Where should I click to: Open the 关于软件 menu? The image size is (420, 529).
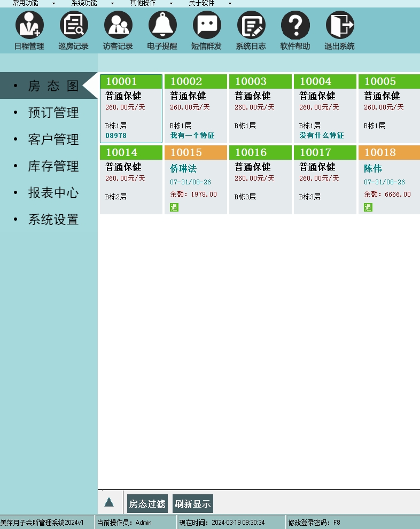209,3
